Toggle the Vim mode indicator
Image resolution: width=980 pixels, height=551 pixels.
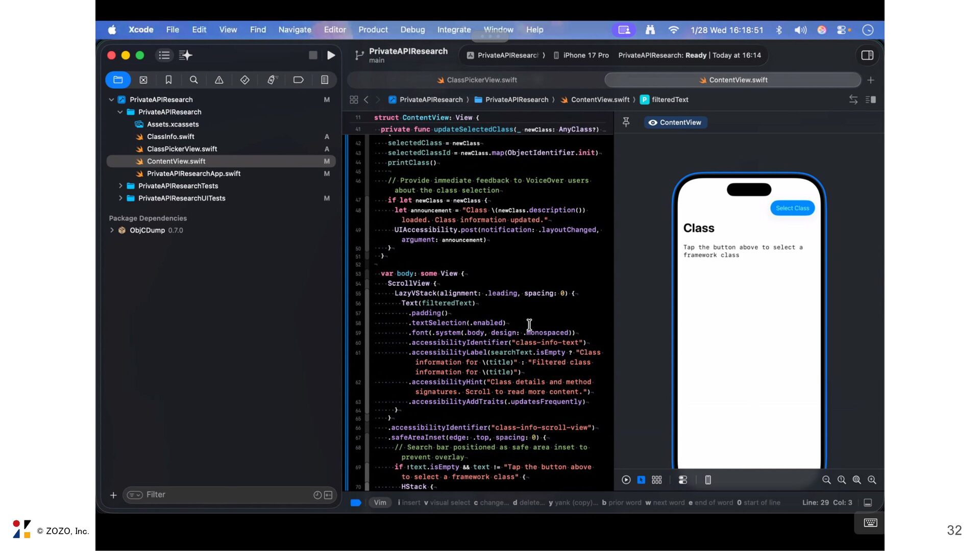pyautogui.click(x=380, y=503)
